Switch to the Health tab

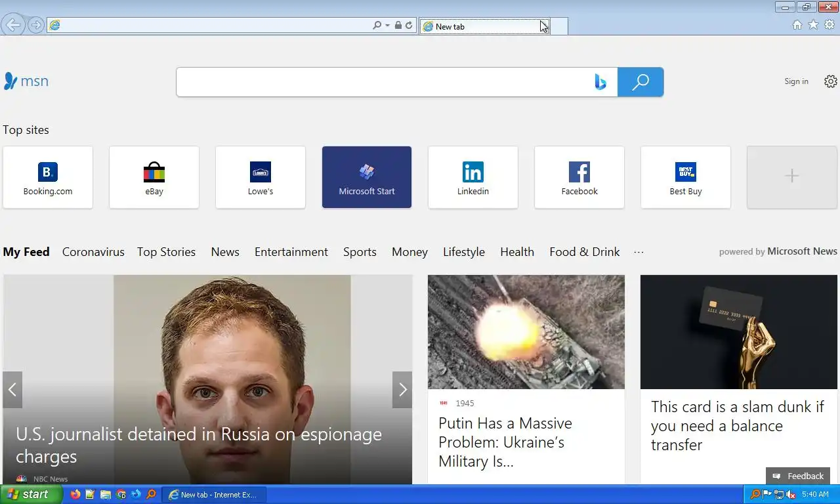pos(517,252)
